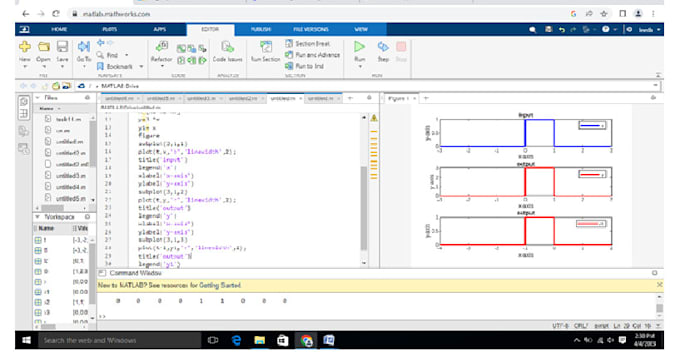Click the Bookmark icon in ribbon
The image size is (680, 362).
click(100, 66)
